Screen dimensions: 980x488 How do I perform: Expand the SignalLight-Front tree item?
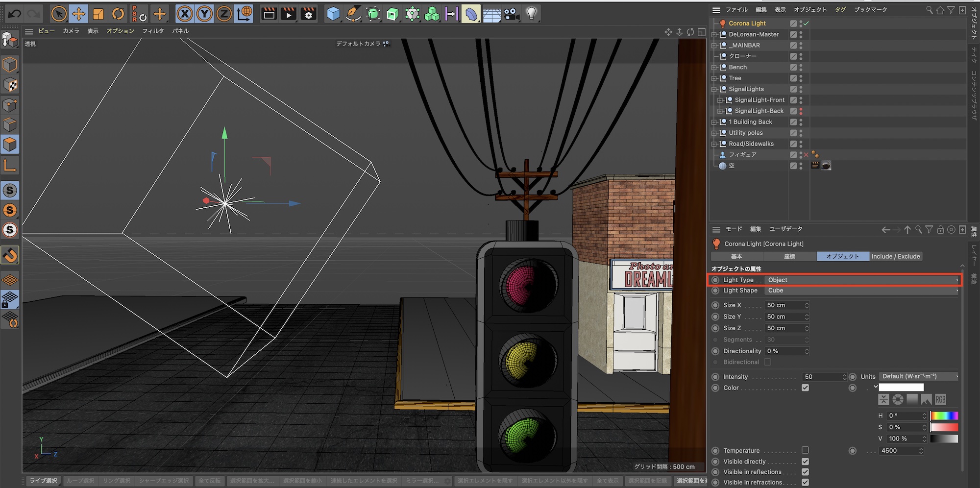pyautogui.click(x=720, y=100)
